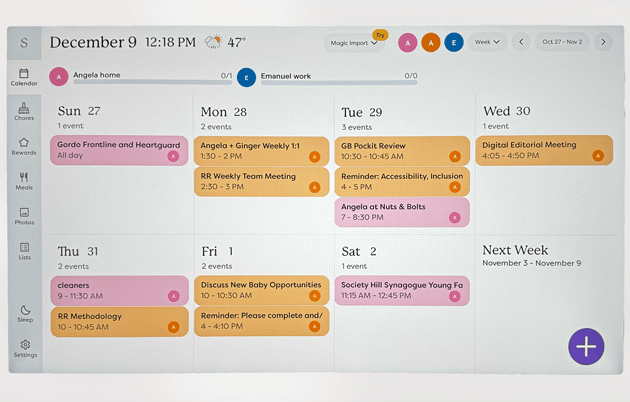Open the Week view dropdown
The height and width of the screenshot is (402, 630).
pos(487,42)
